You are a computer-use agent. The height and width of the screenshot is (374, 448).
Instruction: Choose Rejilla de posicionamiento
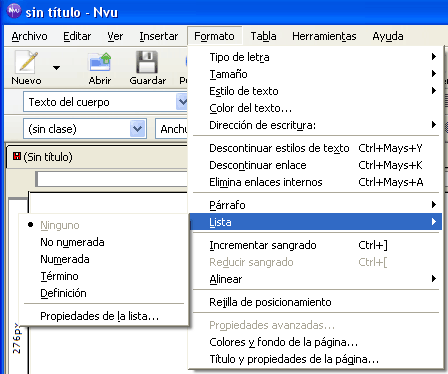click(x=315, y=302)
